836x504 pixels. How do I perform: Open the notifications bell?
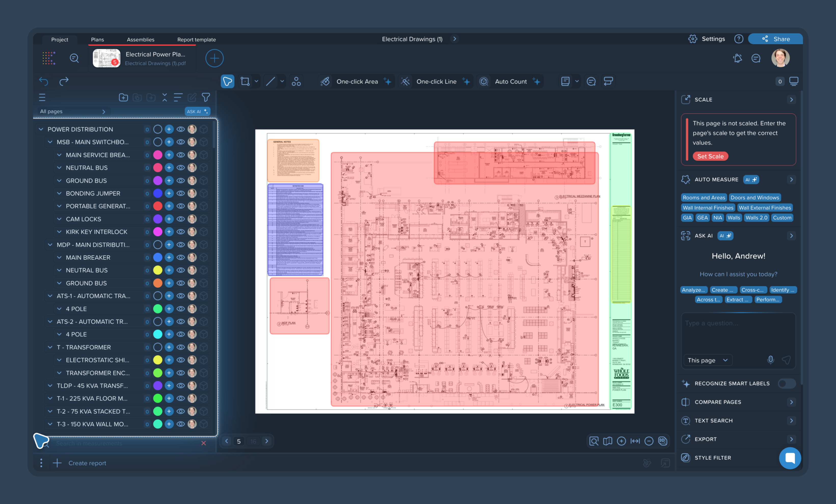coord(737,58)
